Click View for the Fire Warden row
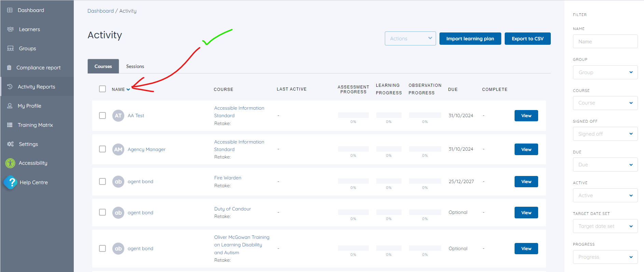 point(526,181)
